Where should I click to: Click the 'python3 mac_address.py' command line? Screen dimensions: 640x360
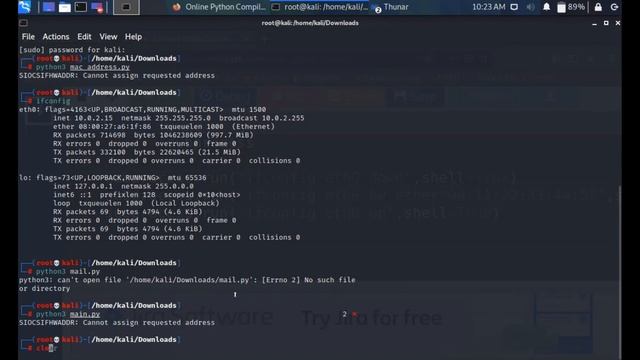pyautogui.click(x=83, y=67)
